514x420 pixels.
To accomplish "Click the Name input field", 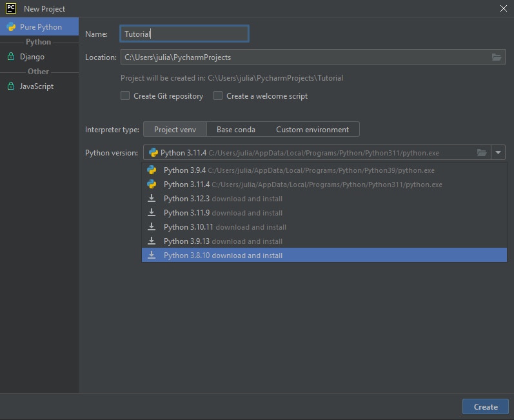I will coord(184,34).
